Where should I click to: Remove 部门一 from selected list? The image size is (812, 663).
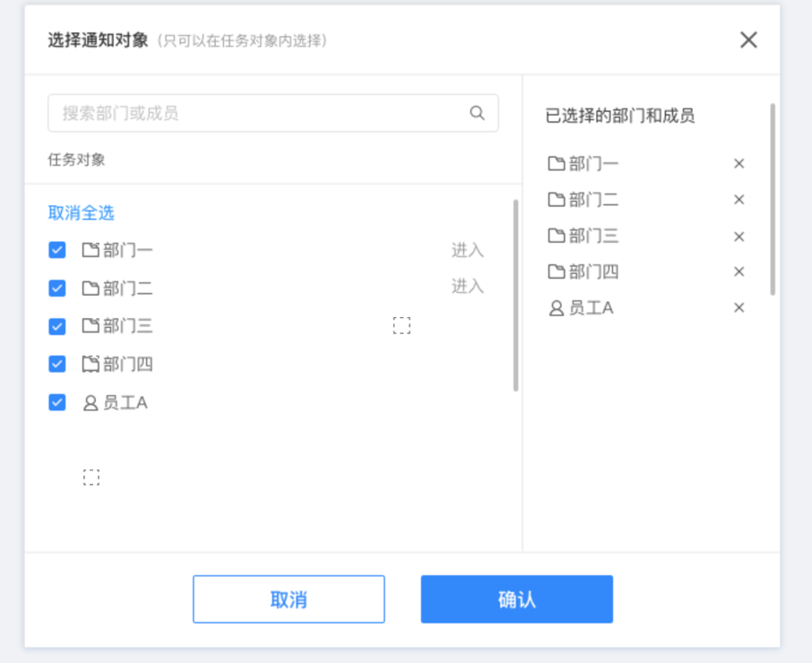[x=739, y=164]
